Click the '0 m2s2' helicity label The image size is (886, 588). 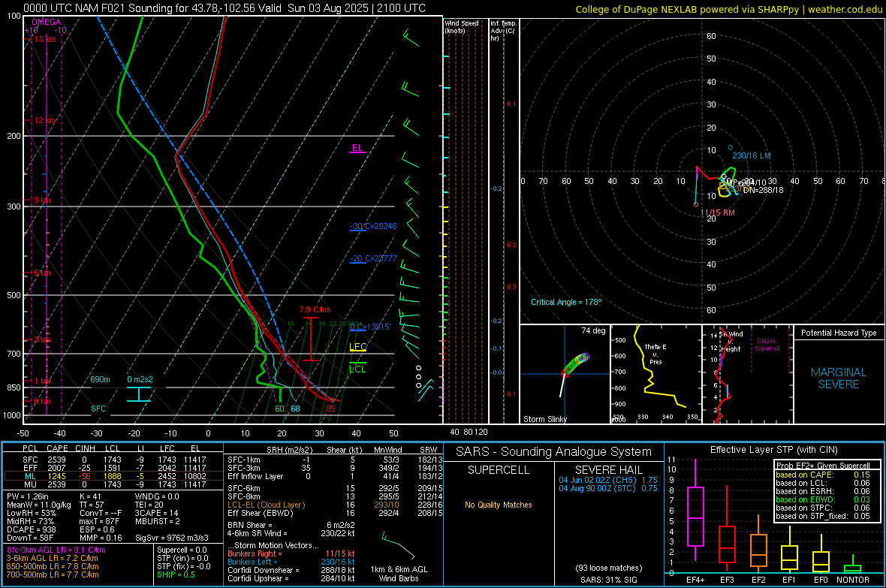point(140,379)
